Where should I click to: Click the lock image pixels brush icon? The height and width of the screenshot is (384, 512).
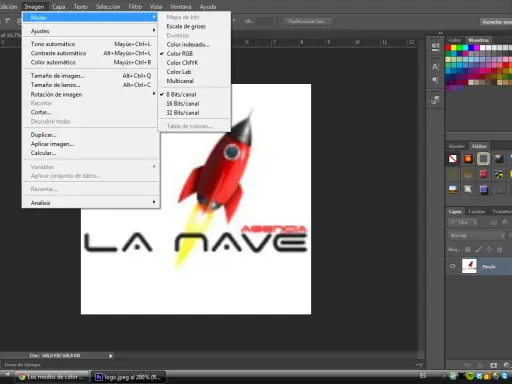point(478,249)
